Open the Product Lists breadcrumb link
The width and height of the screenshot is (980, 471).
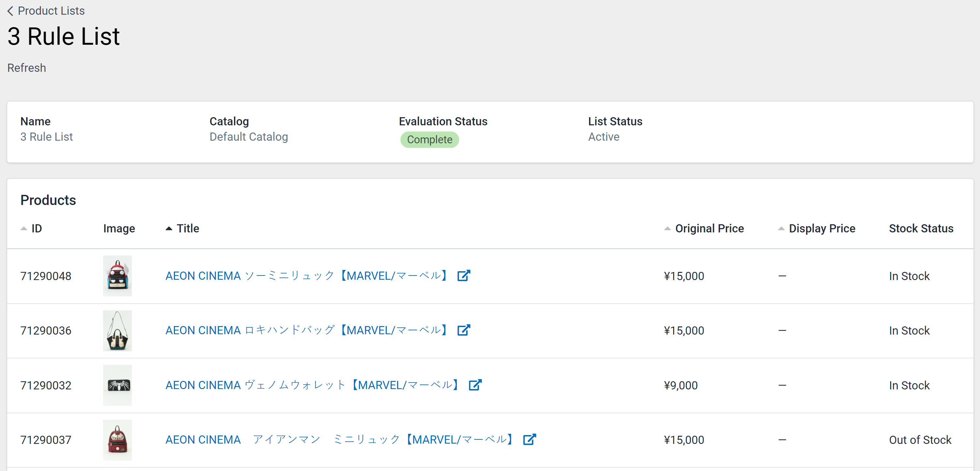51,11
